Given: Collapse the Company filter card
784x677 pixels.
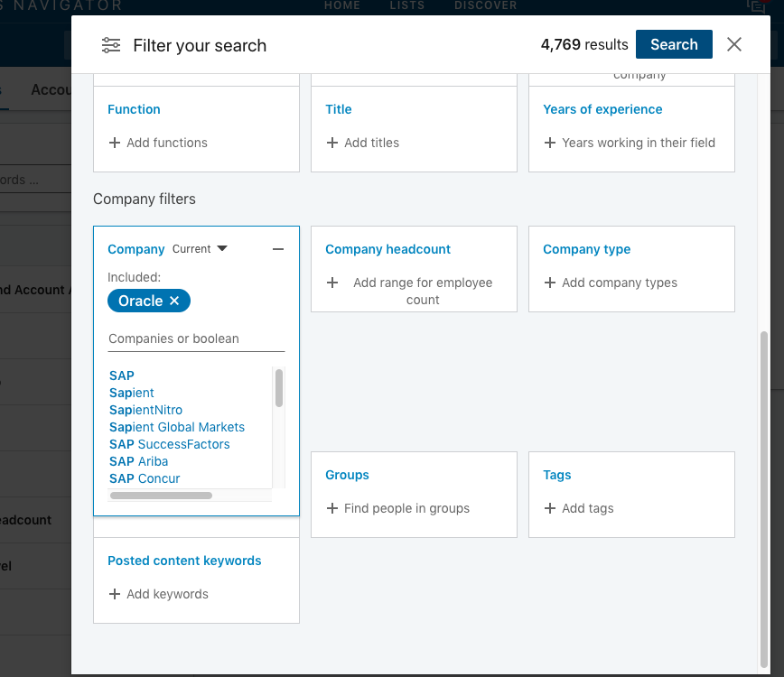Looking at the screenshot, I should (278, 249).
